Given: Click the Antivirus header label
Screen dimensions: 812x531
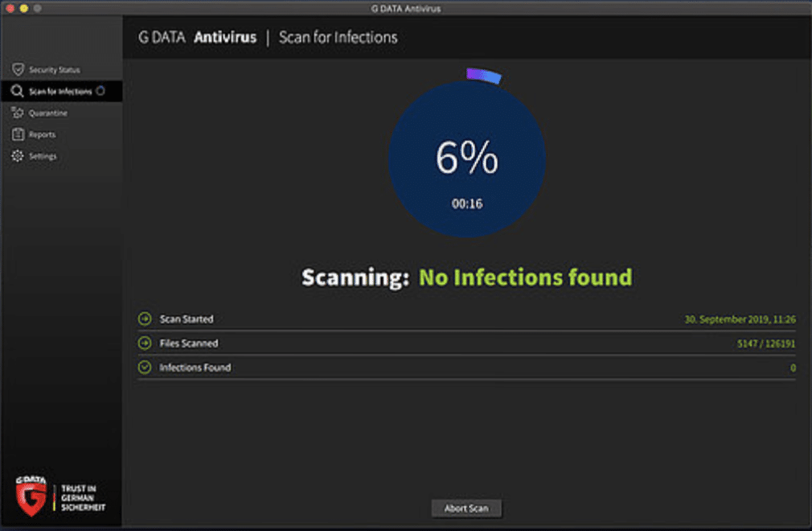Looking at the screenshot, I should point(226,37).
